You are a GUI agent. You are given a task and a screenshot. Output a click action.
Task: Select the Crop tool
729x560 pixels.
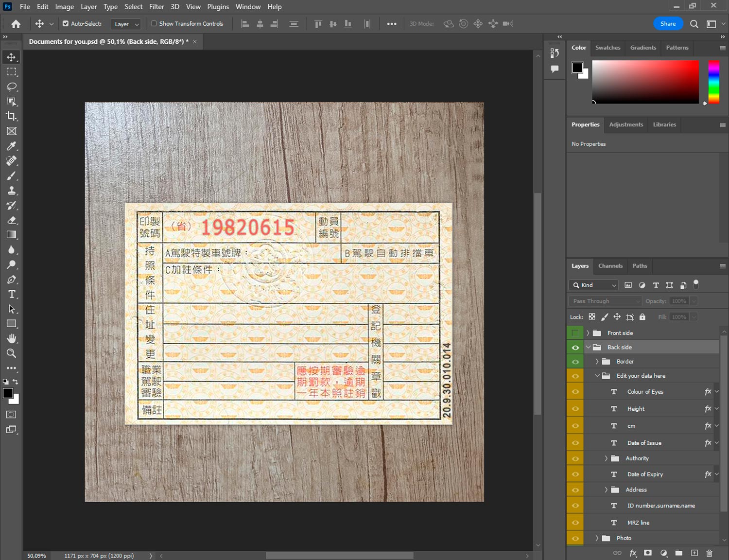pyautogui.click(x=12, y=116)
